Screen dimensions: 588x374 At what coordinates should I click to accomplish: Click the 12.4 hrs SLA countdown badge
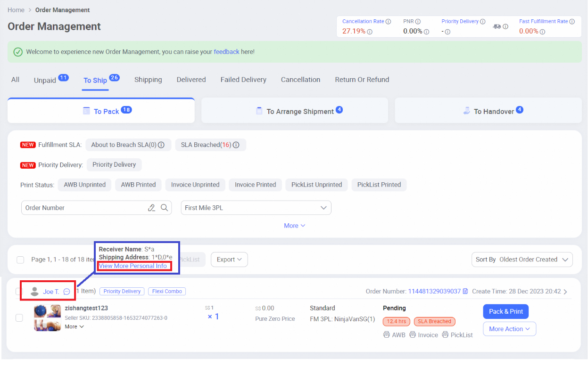(396, 321)
